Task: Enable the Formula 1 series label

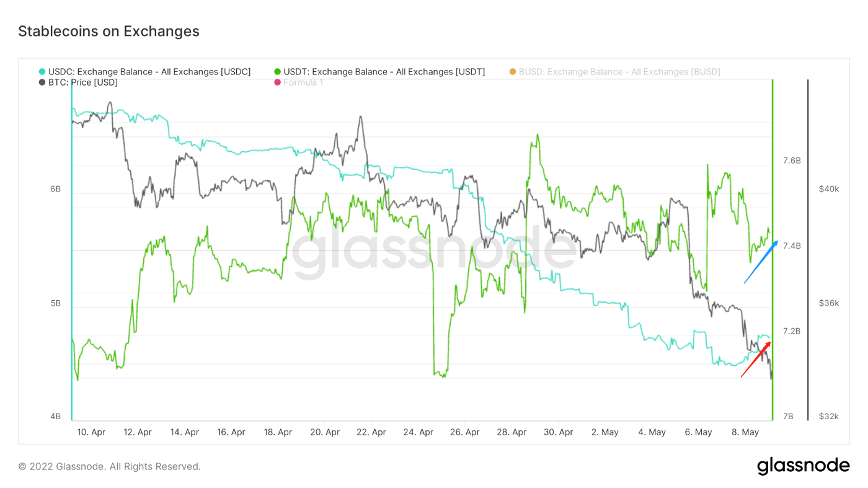Action: [x=303, y=82]
